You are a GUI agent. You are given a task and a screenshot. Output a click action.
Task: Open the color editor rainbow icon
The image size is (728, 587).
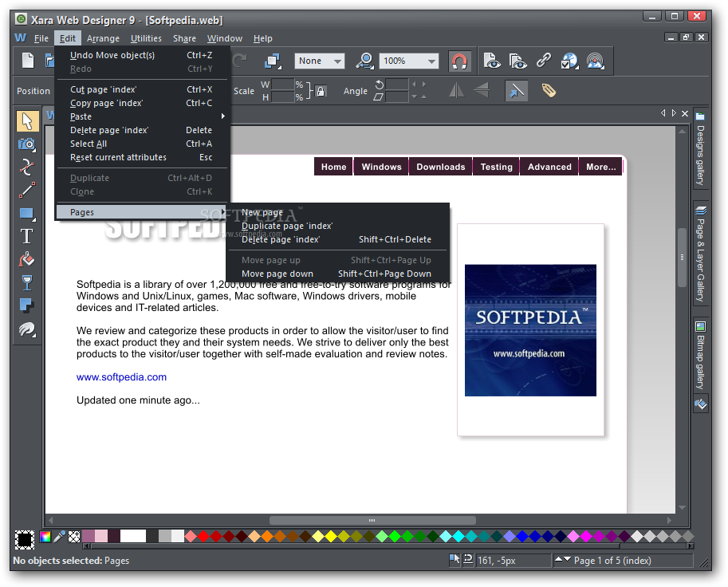pos(45,537)
